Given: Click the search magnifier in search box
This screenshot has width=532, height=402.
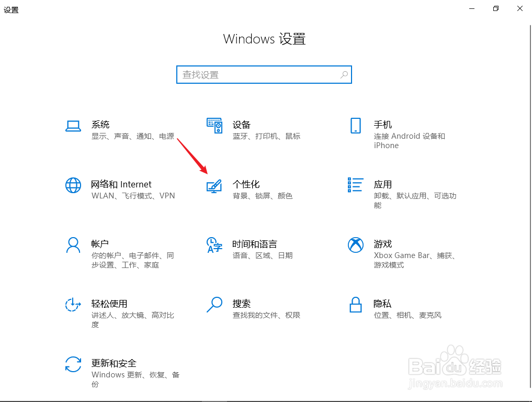Looking at the screenshot, I should point(344,74).
